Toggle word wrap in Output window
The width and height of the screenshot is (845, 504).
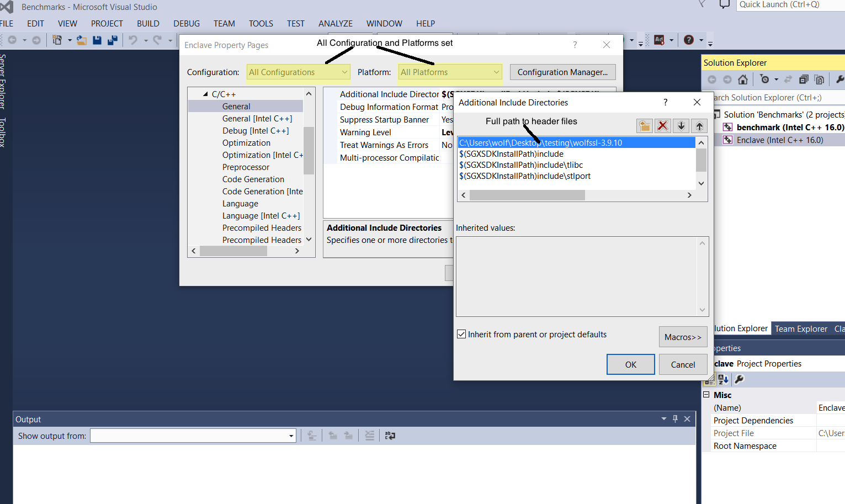pyautogui.click(x=390, y=436)
